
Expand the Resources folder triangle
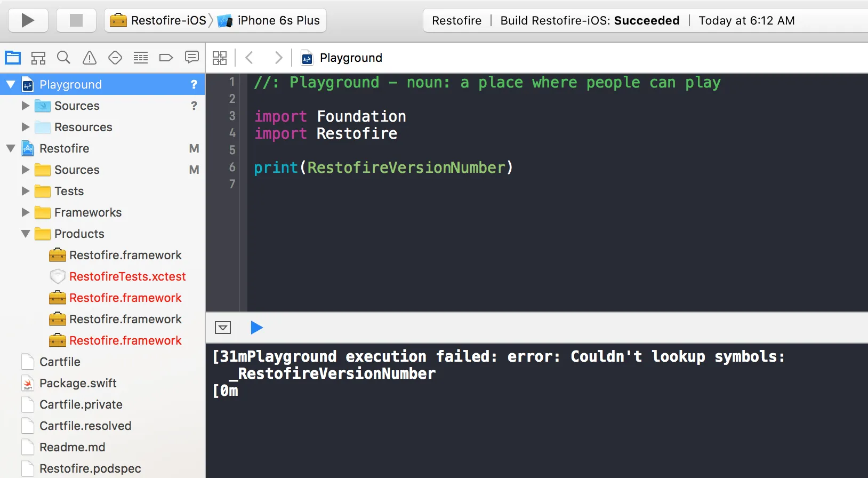click(26, 127)
